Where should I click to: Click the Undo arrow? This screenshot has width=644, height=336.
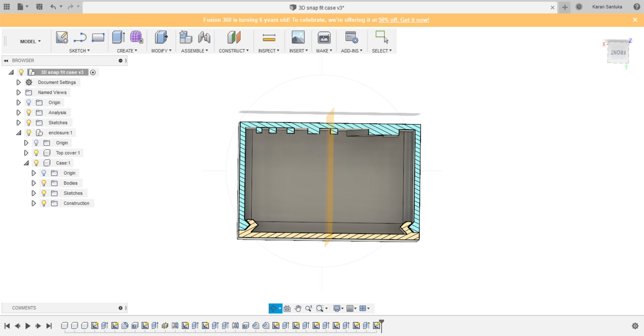click(53, 6)
